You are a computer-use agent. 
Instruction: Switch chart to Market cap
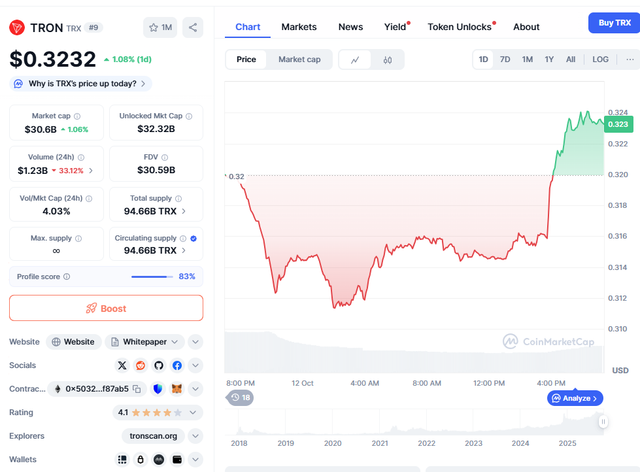click(x=299, y=60)
